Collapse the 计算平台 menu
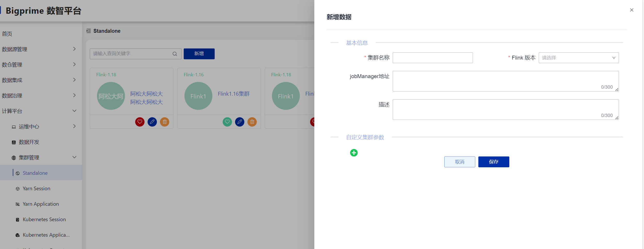Viewport: 644px width, 249px height. (74, 111)
